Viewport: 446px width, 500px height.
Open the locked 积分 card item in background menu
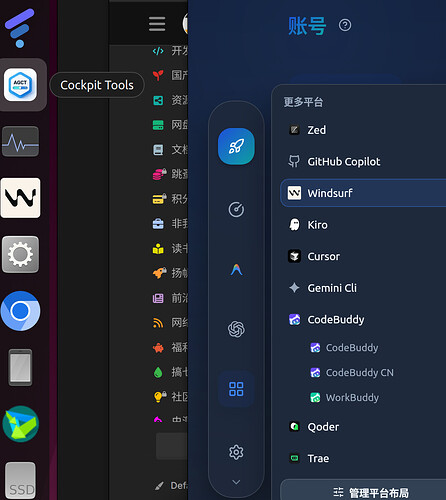coord(170,199)
